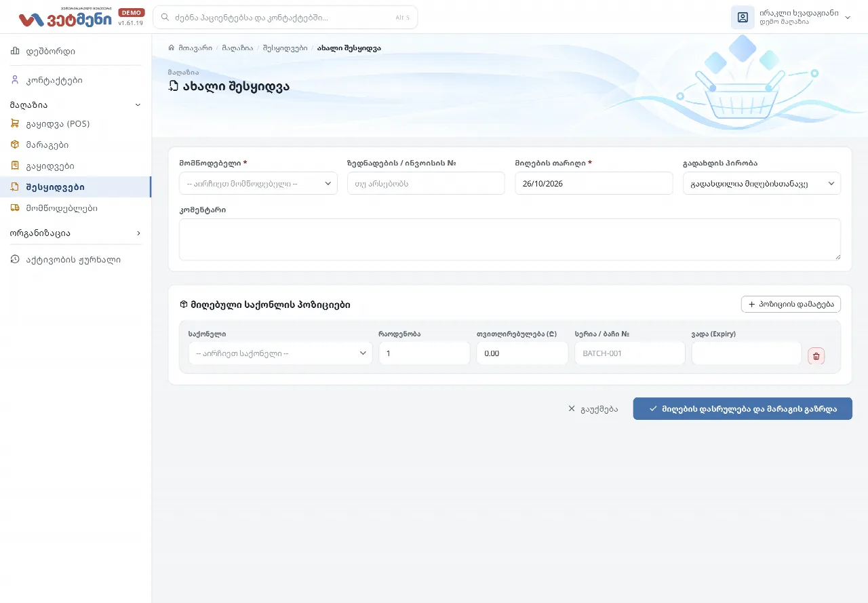Click the truck icon for მომწოდებლები
Image resolution: width=868 pixels, height=603 pixels.
[x=15, y=208]
